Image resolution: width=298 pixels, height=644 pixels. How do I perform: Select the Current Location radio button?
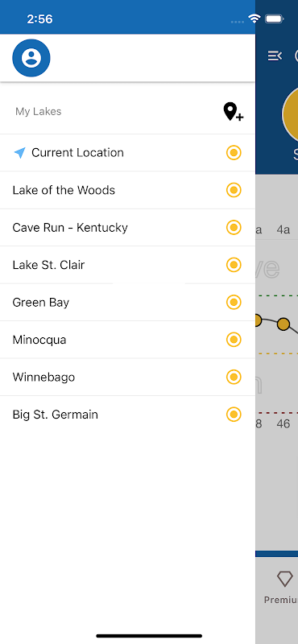234,153
